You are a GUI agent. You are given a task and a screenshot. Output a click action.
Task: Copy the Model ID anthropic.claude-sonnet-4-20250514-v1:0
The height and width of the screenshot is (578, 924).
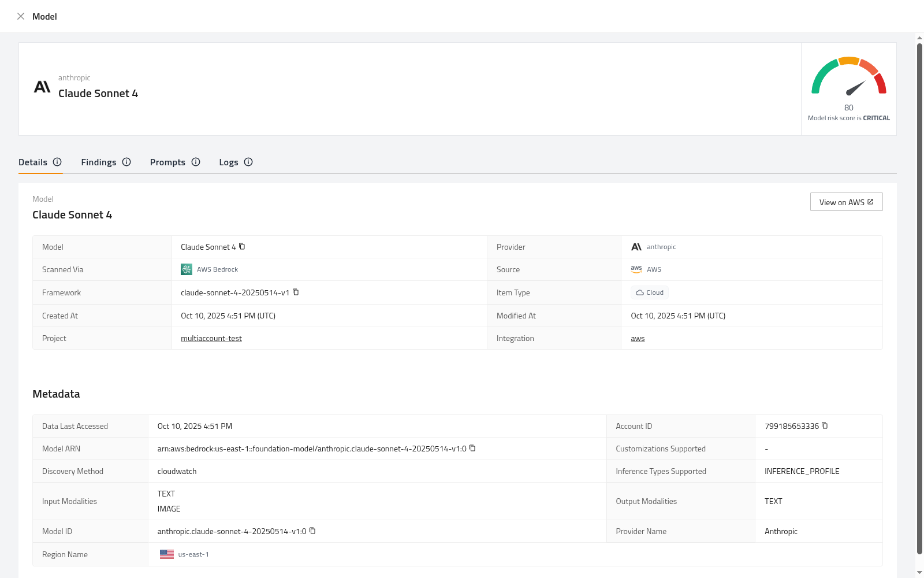pyautogui.click(x=312, y=531)
